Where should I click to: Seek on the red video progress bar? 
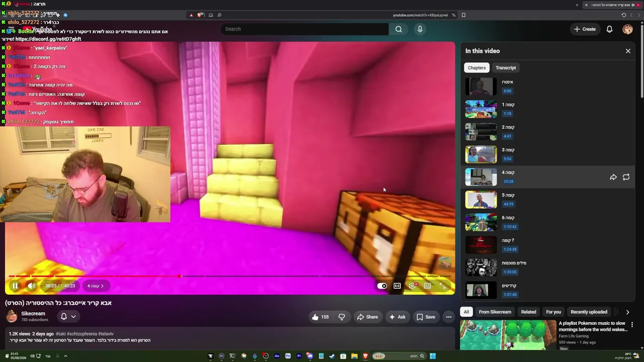pos(230,276)
